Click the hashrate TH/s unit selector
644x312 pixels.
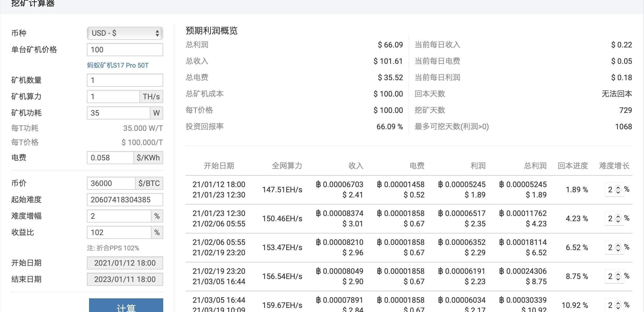151,97
